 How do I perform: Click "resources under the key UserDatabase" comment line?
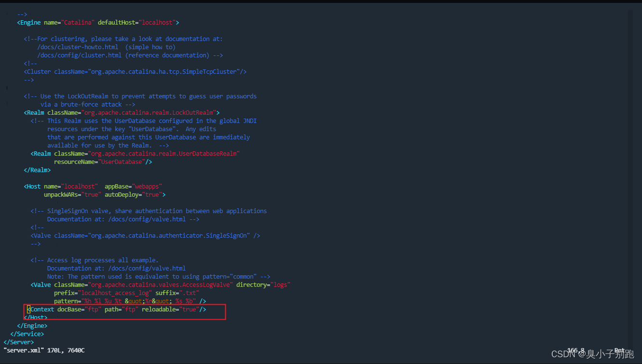coord(132,129)
